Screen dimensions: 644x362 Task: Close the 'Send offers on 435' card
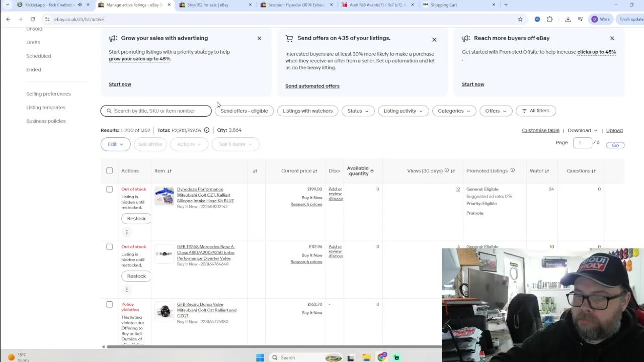pyautogui.click(x=434, y=40)
